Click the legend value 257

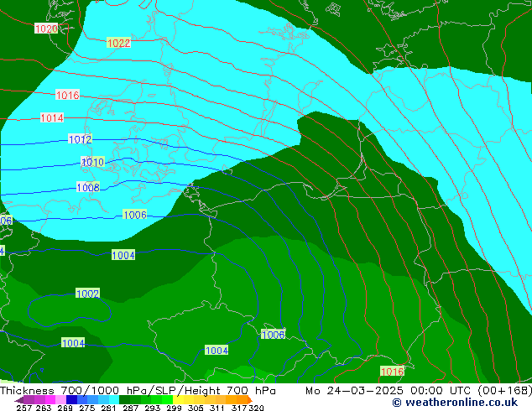pyautogui.click(x=24, y=408)
